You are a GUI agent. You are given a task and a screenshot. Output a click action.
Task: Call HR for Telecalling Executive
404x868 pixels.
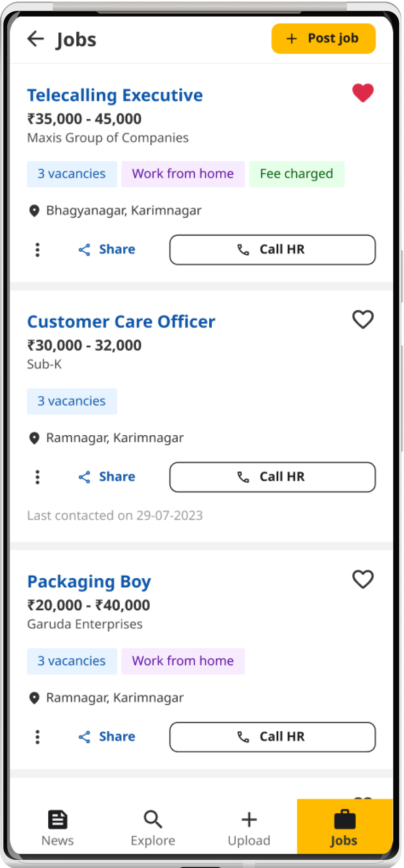click(x=273, y=250)
